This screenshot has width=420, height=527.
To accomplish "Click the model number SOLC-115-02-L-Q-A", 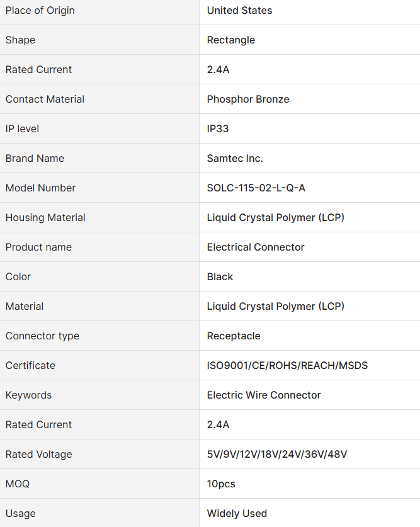I will 256,188.
